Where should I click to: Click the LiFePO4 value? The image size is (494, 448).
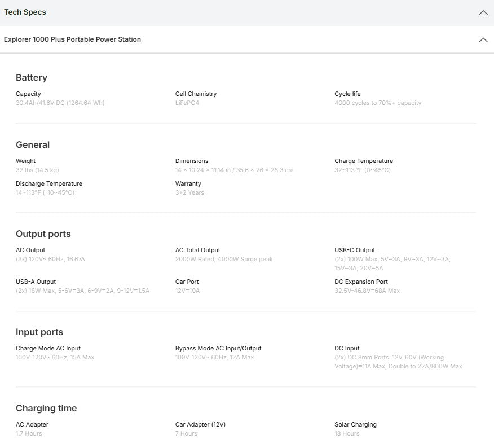tap(187, 103)
